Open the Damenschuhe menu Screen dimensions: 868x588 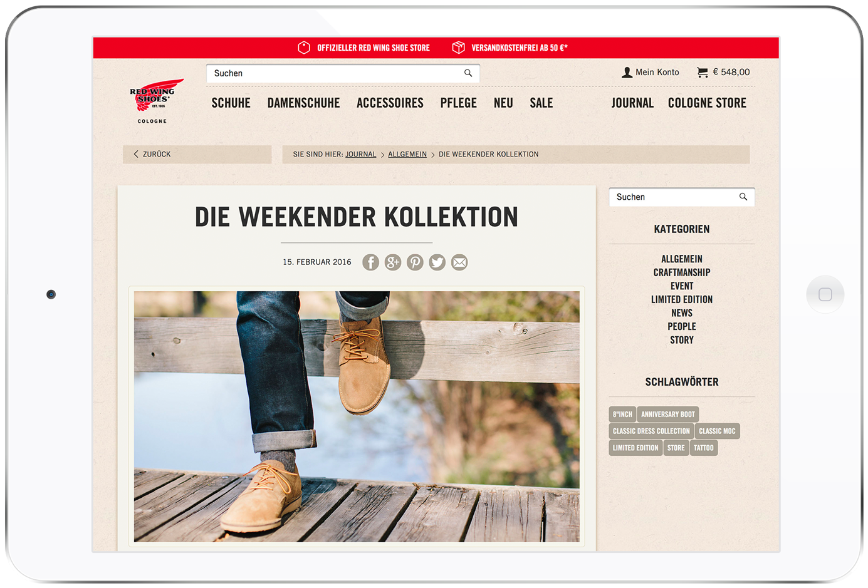pyautogui.click(x=303, y=103)
